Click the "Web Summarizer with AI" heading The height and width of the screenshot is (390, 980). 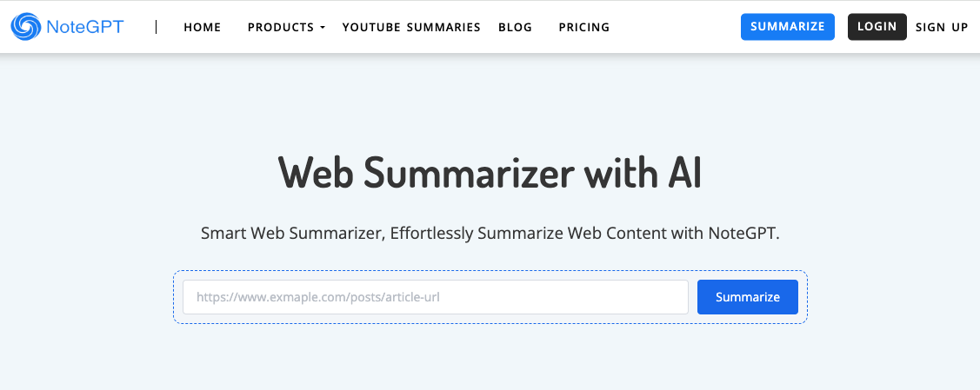[x=490, y=173]
